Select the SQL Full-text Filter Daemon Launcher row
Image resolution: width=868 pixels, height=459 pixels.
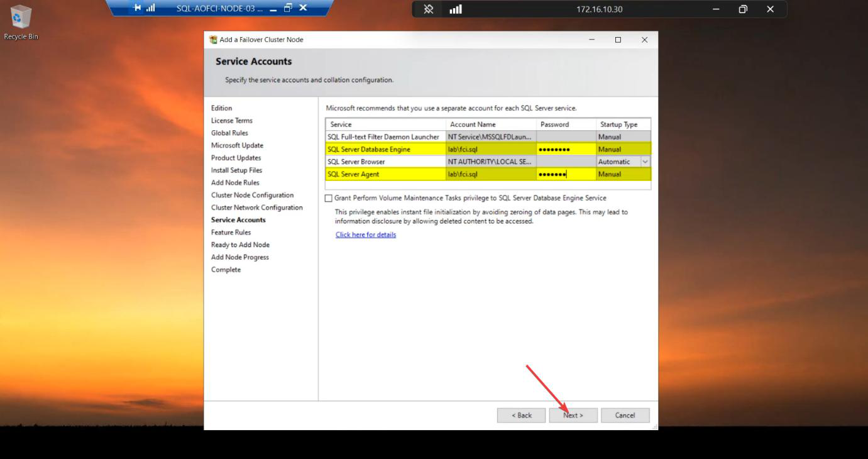pyautogui.click(x=488, y=137)
